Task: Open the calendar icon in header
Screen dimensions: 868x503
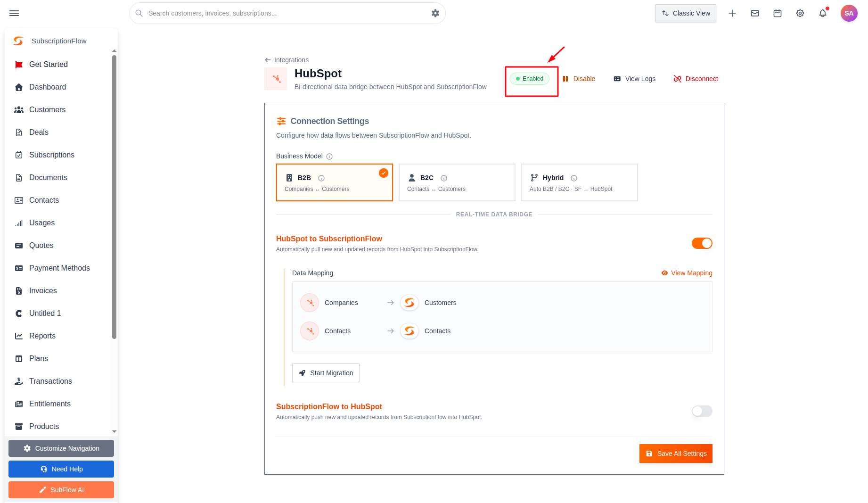Action: click(x=778, y=13)
